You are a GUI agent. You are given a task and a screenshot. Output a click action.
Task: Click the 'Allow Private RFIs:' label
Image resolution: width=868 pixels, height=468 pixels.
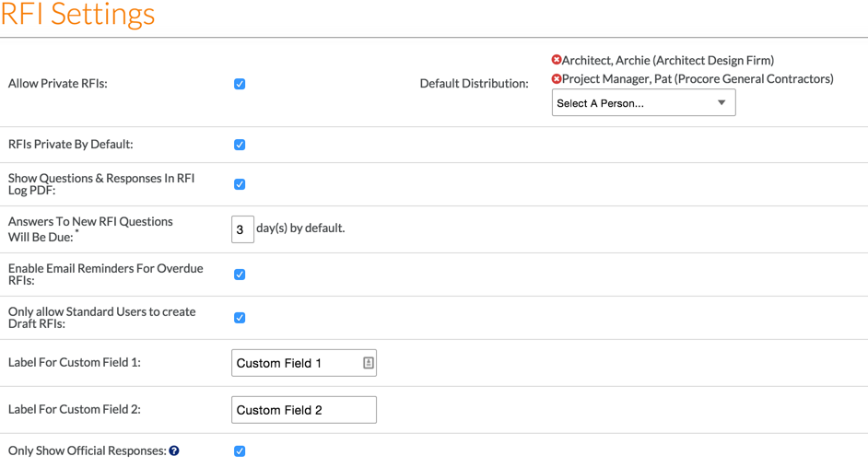tap(57, 84)
